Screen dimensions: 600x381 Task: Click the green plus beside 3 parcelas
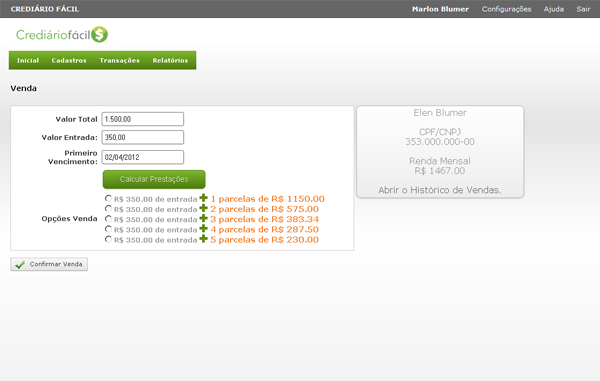coord(204,218)
